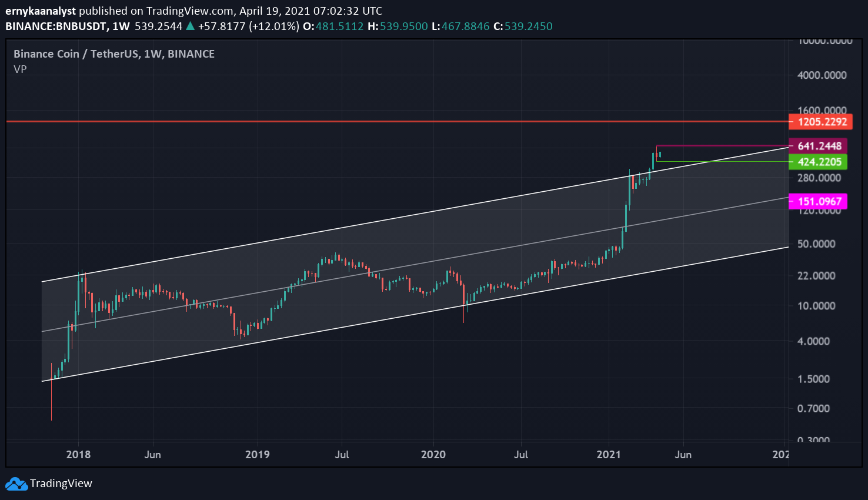Click the ernykaanalyst author name

(41, 11)
